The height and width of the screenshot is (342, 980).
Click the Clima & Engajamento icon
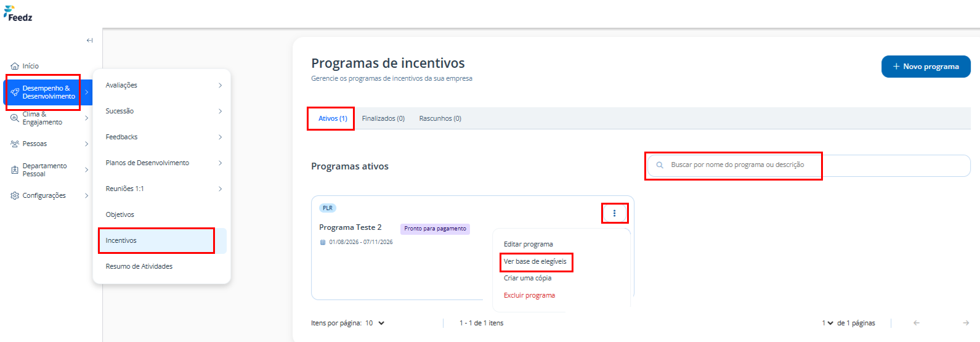[15, 118]
